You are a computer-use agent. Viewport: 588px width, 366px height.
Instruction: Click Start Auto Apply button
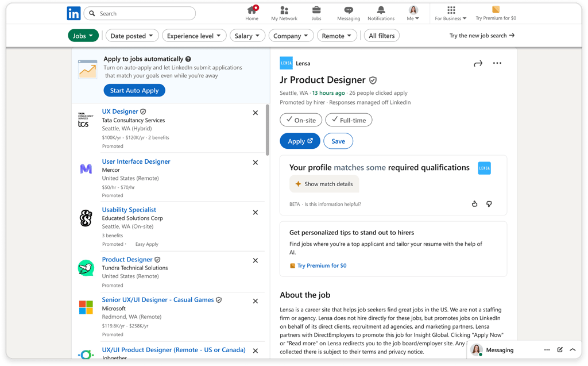[x=134, y=90]
